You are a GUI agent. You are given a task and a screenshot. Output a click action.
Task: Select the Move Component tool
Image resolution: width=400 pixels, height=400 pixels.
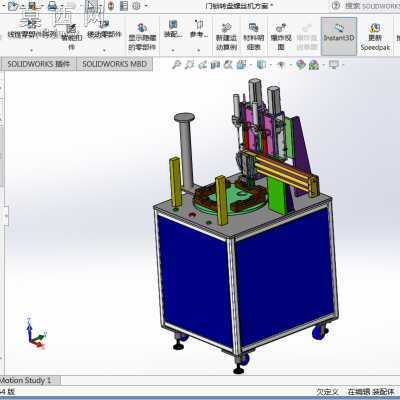(x=104, y=29)
